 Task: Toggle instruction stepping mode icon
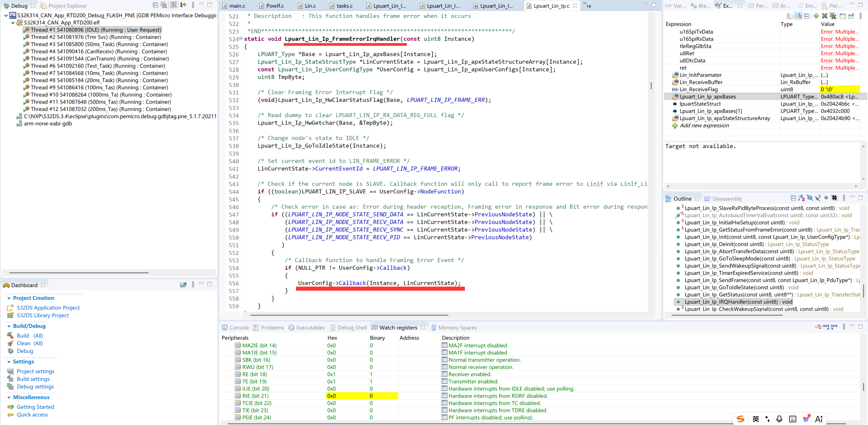click(x=183, y=5)
